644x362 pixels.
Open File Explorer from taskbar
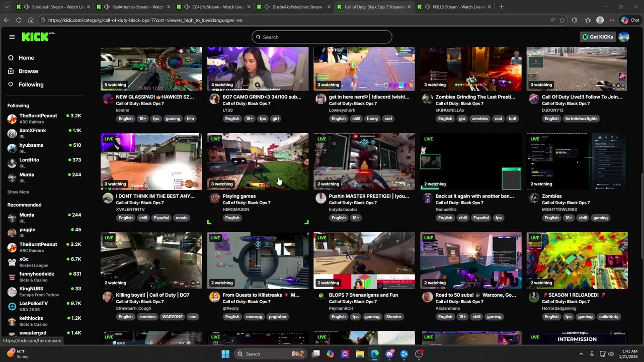tap(360, 354)
